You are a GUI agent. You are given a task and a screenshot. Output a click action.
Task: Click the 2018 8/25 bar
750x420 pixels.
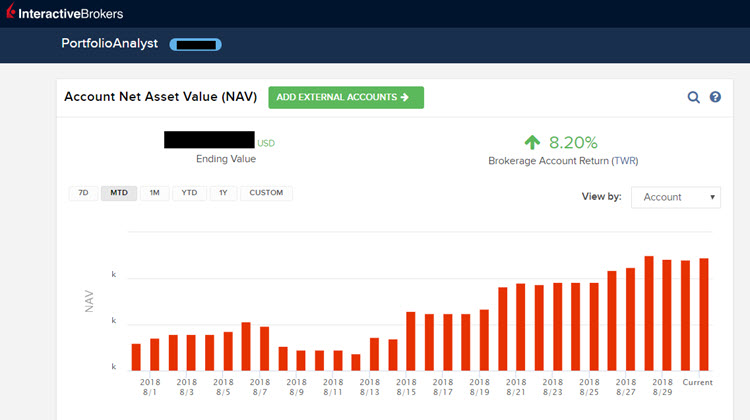click(x=594, y=327)
